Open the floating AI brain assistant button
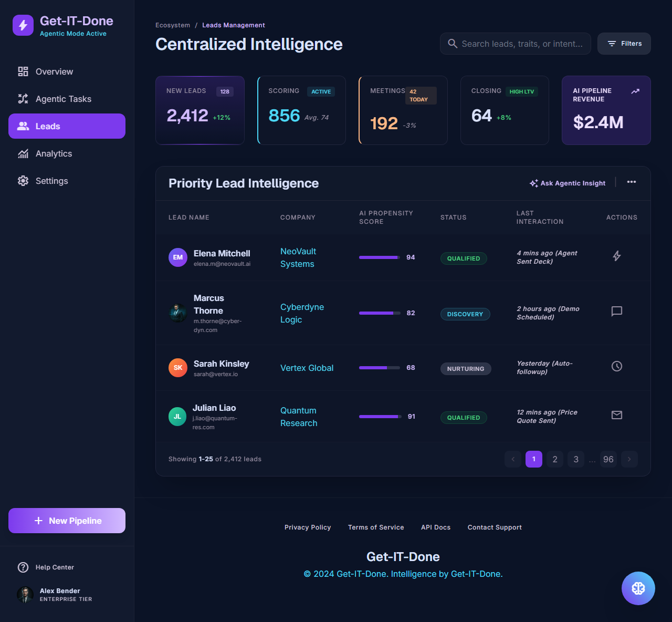The height and width of the screenshot is (622, 672). pyautogui.click(x=638, y=588)
